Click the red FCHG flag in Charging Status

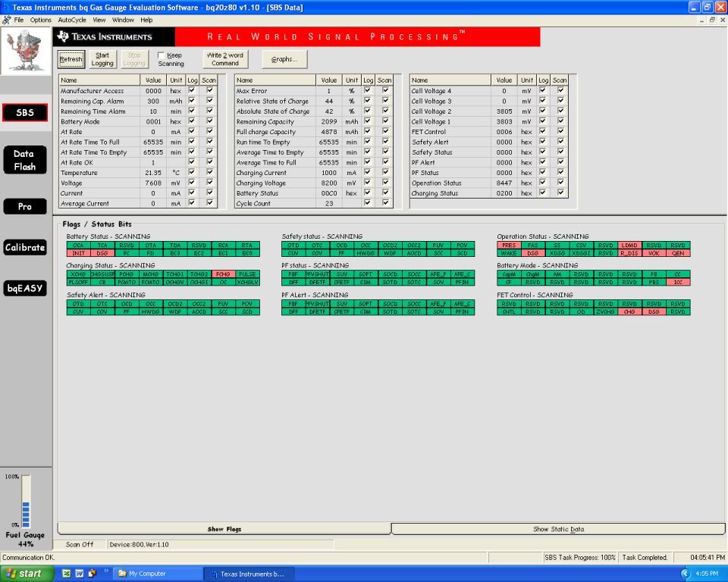(223, 274)
